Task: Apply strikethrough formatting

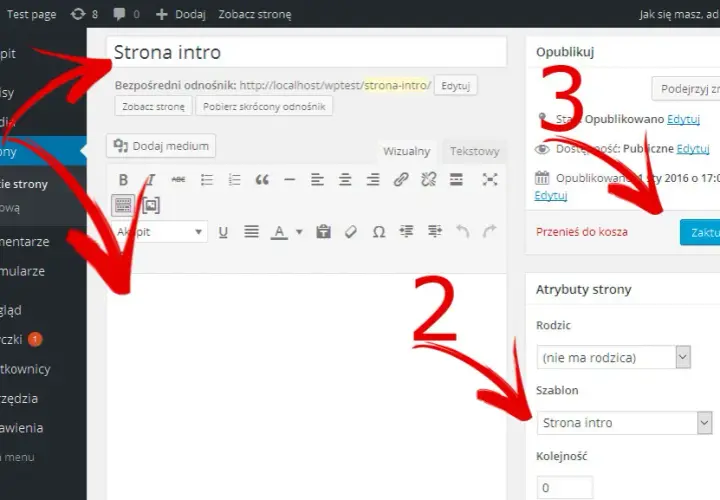Action: (179, 180)
